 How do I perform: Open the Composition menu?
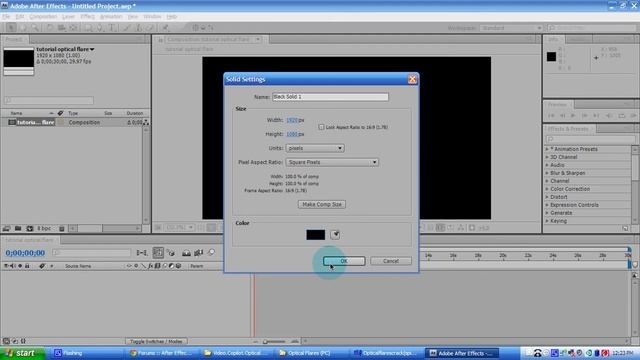click(43, 17)
